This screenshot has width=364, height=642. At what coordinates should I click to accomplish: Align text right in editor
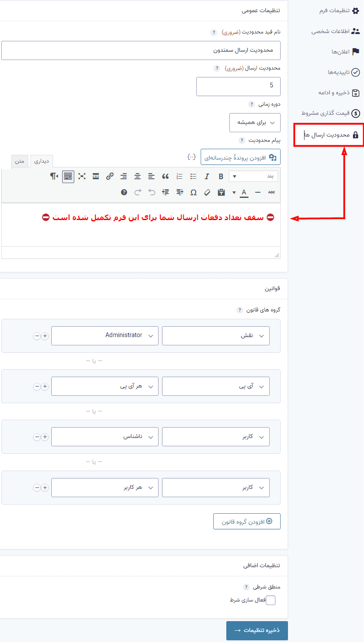coord(124,176)
